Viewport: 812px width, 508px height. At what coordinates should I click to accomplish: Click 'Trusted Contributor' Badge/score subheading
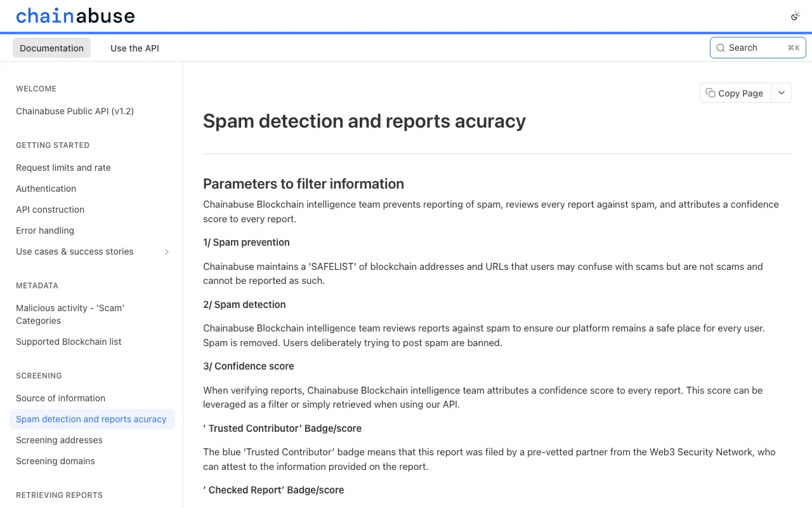(282, 429)
